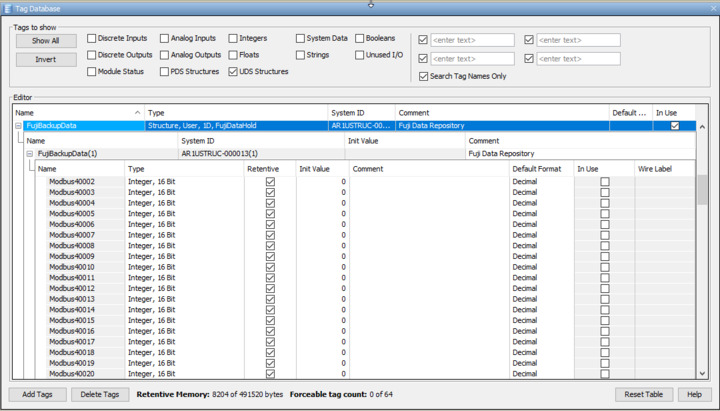Click the arrow icon at top center

tap(371, 3)
